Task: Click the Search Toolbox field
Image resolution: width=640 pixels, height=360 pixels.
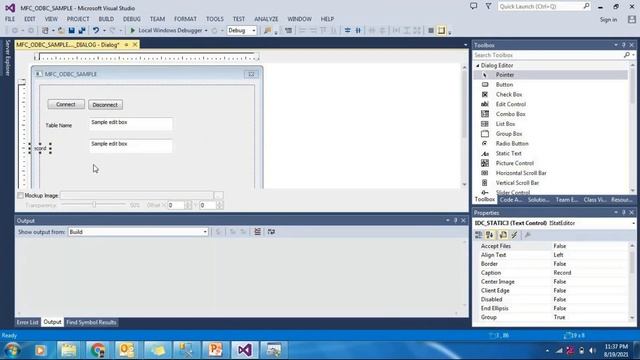Action: coord(554,55)
